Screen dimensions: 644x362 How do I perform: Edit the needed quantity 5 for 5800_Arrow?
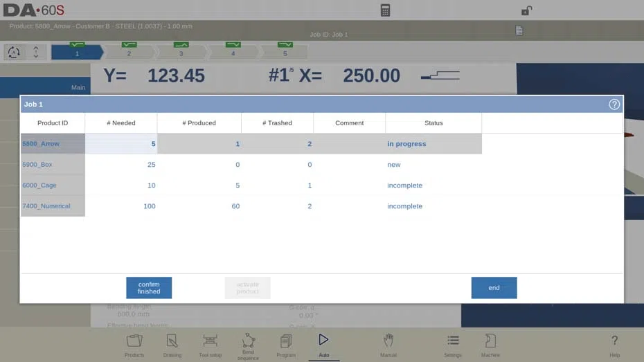pos(121,144)
